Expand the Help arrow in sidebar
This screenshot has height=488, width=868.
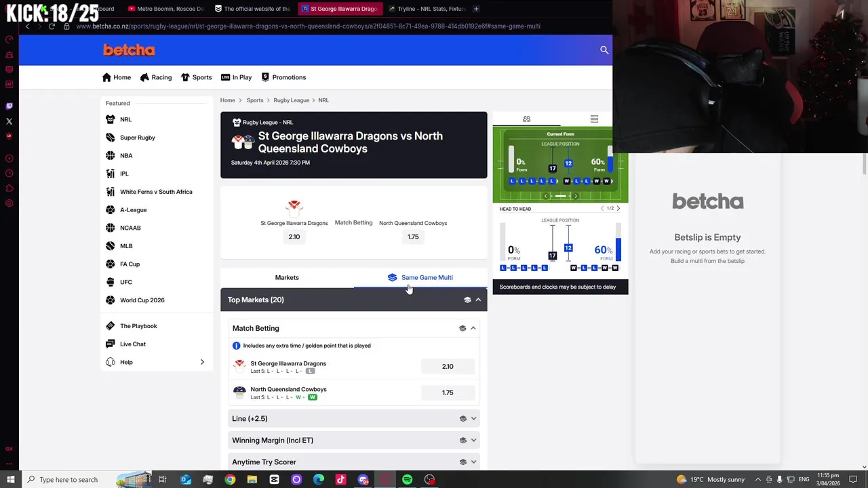click(202, 363)
